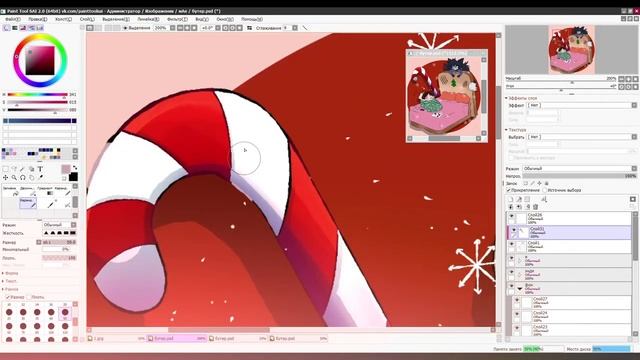640x360 pixels.
Task: Switch to second Бутер.psd document tab
Action: point(238,338)
